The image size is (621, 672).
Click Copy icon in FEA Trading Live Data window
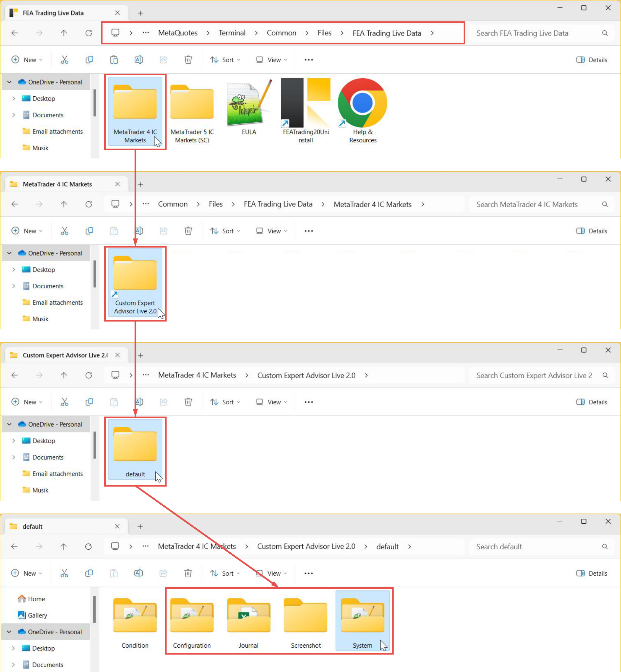pos(89,60)
